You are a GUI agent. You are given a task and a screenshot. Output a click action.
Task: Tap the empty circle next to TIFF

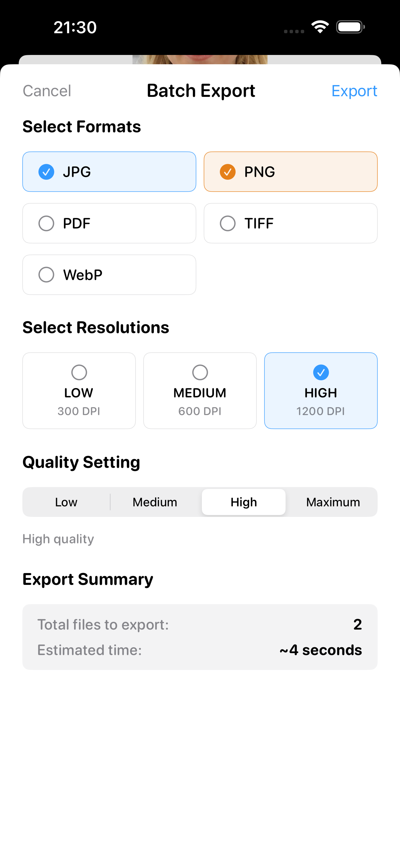[228, 224]
